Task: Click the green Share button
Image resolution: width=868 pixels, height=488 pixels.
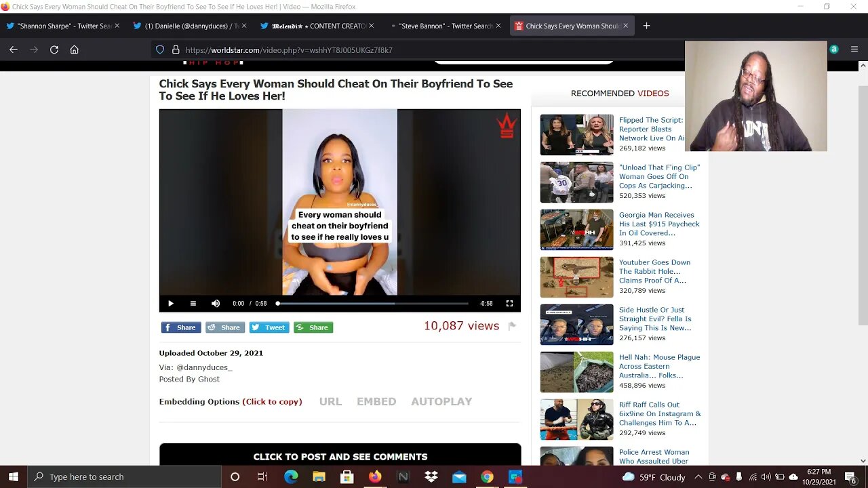Action: click(x=313, y=327)
